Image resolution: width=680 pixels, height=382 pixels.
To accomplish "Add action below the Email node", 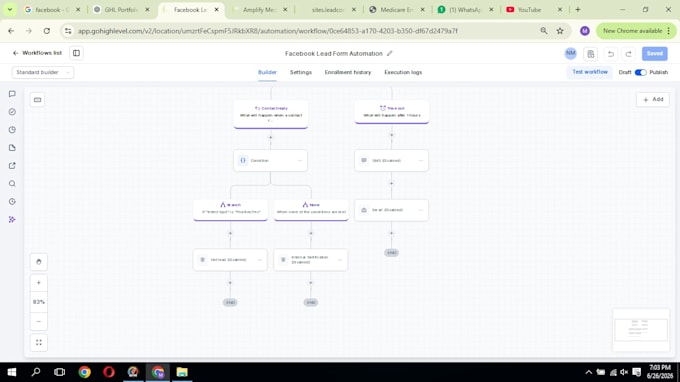I will pos(392,233).
